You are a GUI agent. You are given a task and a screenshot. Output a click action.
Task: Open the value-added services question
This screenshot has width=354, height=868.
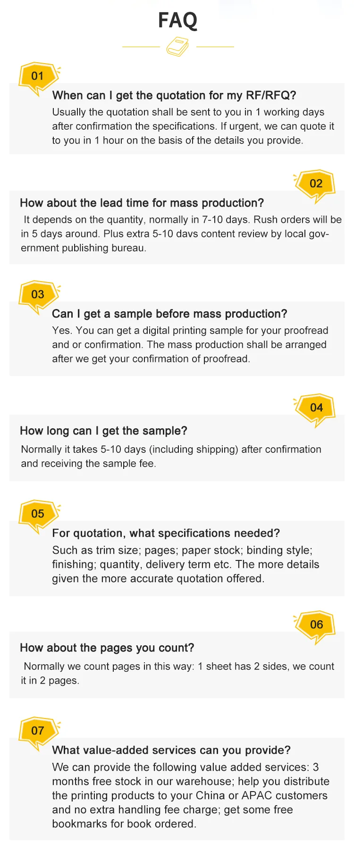point(171,750)
